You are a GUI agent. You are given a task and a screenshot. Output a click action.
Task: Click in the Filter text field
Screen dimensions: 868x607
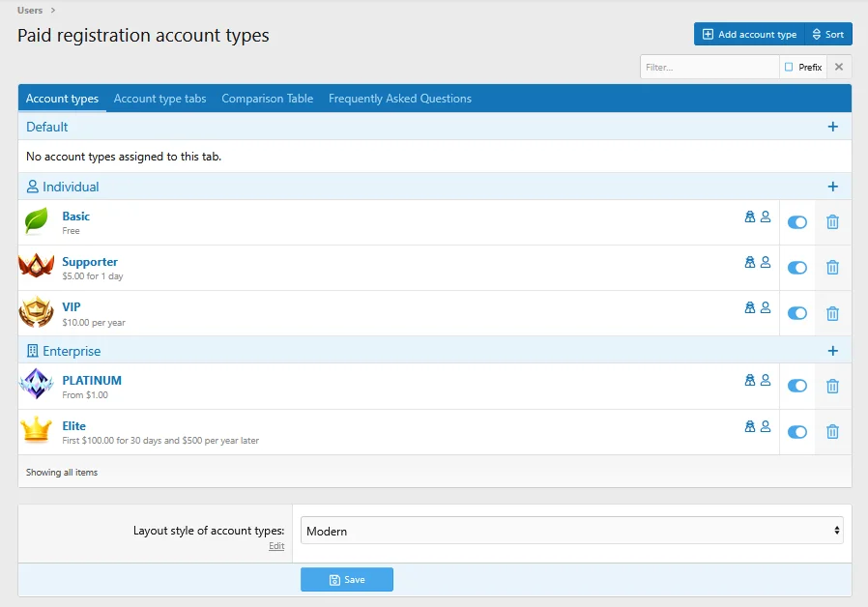(x=709, y=67)
